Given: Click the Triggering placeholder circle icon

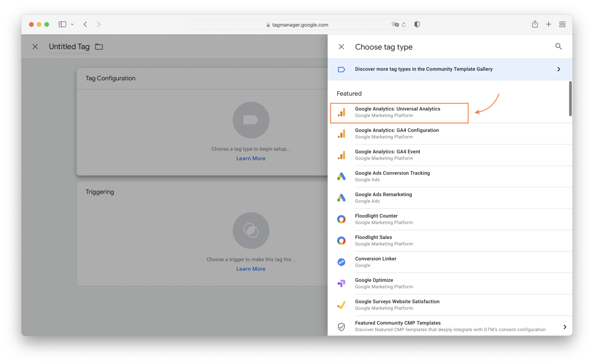Looking at the screenshot, I should (251, 230).
